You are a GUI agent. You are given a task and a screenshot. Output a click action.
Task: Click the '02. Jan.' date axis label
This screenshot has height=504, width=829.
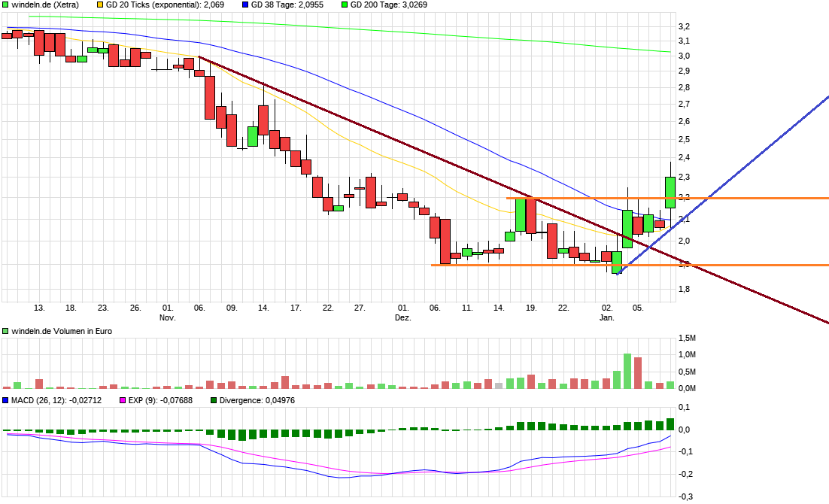click(607, 312)
